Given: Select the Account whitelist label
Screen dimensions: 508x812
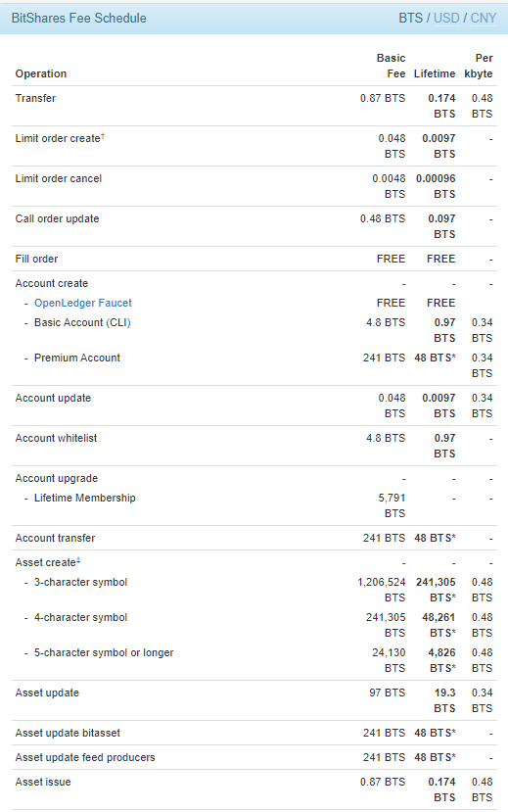Looking at the screenshot, I should (x=56, y=438).
